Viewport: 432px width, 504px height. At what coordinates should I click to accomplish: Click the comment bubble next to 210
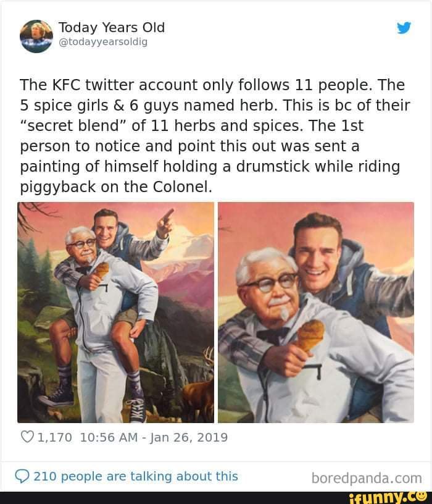pyautogui.click(x=21, y=476)
